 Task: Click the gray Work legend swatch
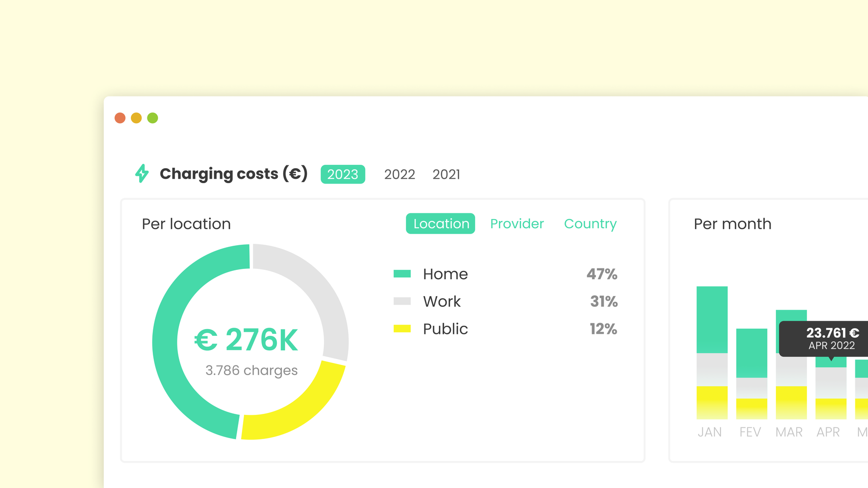[402, 301]
